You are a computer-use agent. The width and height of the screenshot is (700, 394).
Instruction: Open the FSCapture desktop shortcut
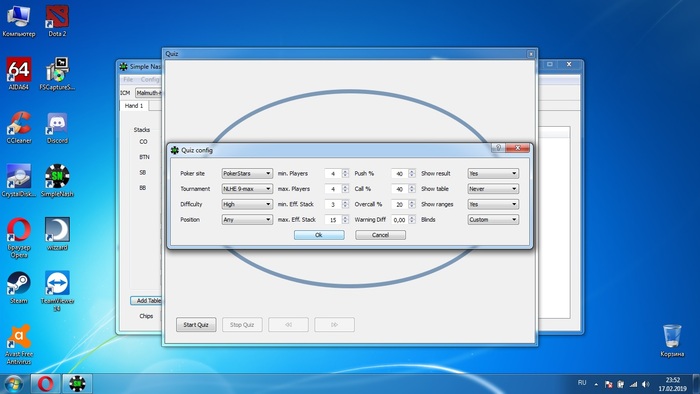point(57,74)
